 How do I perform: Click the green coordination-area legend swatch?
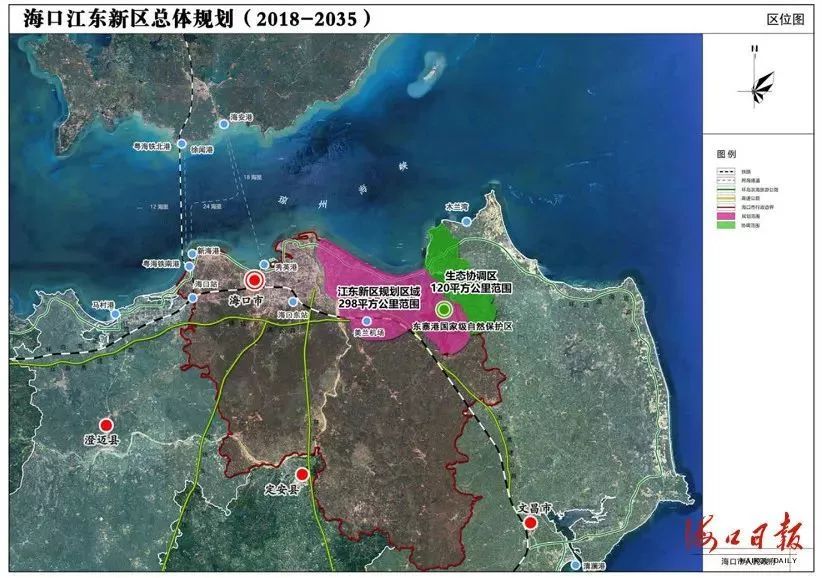724,226
